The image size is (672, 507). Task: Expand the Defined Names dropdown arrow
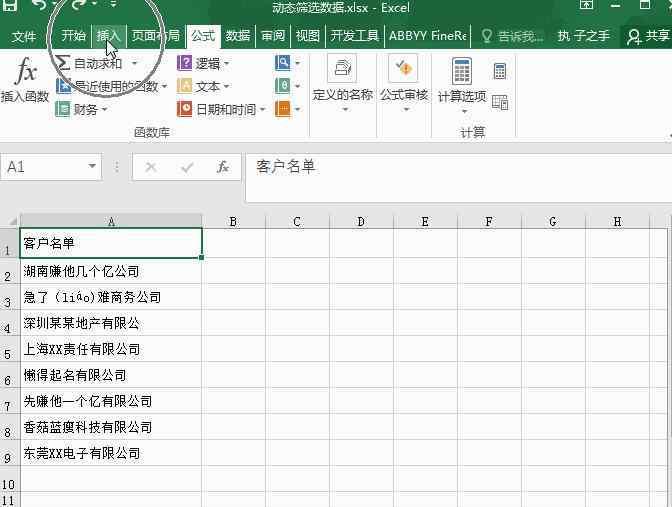pyautogui.click(x=345, y=110)
